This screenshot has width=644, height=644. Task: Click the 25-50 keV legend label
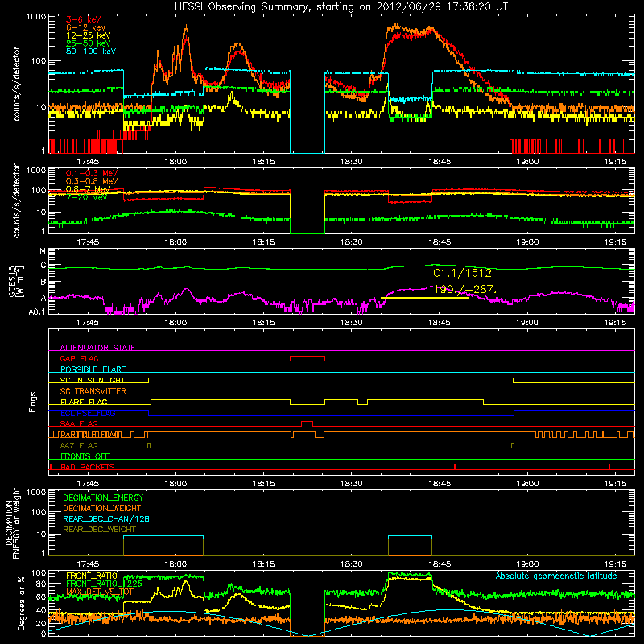(89, 43)
